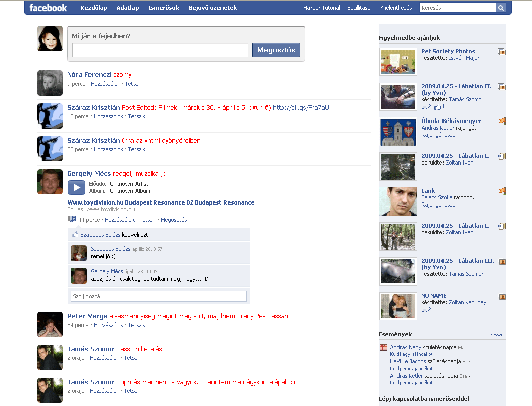532x406 pixels.
Task: Click the birthday gift icon beside Andras Nagy
Action: [x=383, y=347]
